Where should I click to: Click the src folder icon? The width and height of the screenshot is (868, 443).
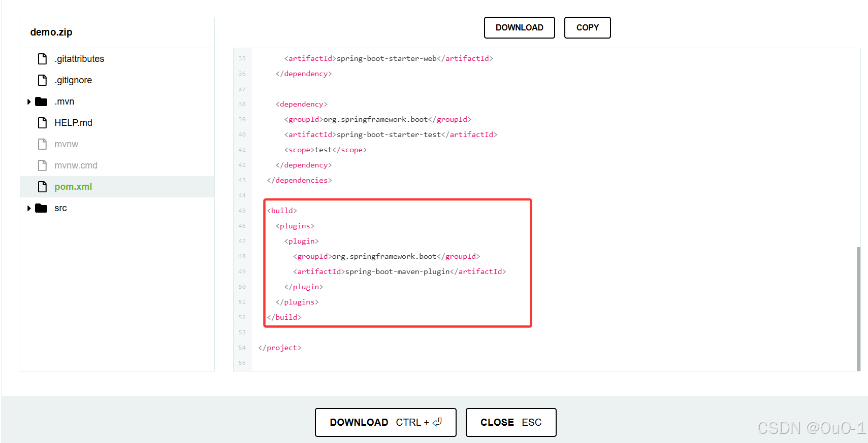pos(41,208)
